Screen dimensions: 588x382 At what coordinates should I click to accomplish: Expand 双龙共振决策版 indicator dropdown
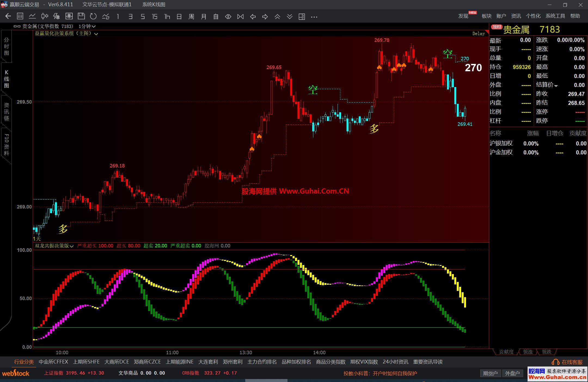pyautogui.click(x=72, y=246)
